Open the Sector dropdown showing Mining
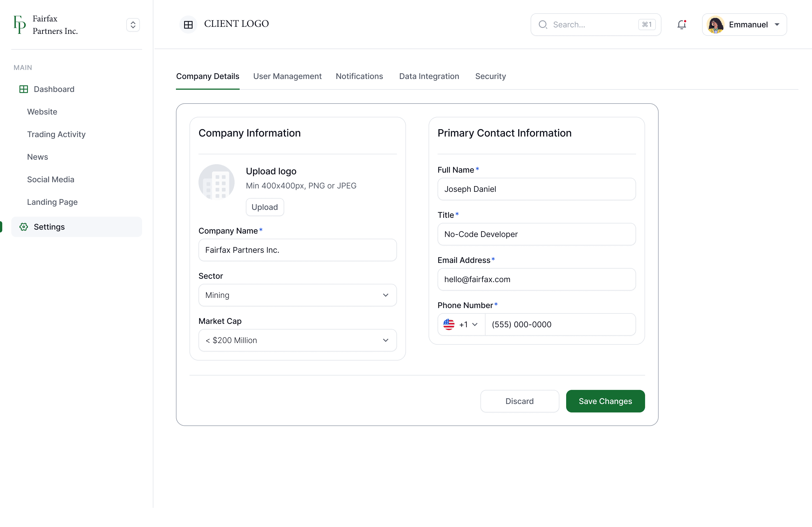812x527 pixels. coord(297,295)
